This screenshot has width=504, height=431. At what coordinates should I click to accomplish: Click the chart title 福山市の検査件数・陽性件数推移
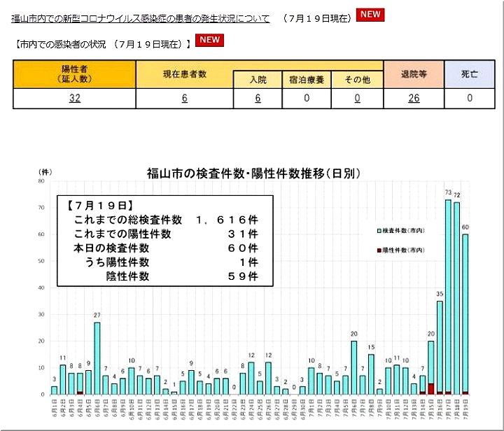tap(253, 173)
